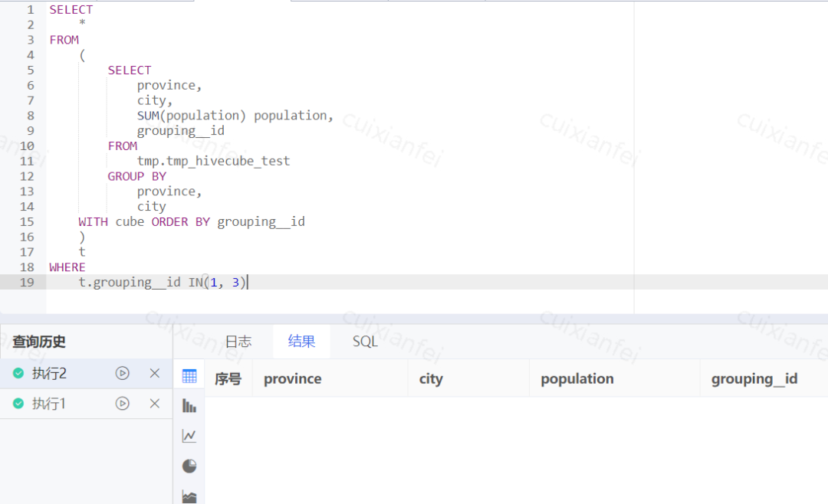This screenshot has height=504, width=828.
Task: Click line number 15 in the gutter
Action: 27,222
